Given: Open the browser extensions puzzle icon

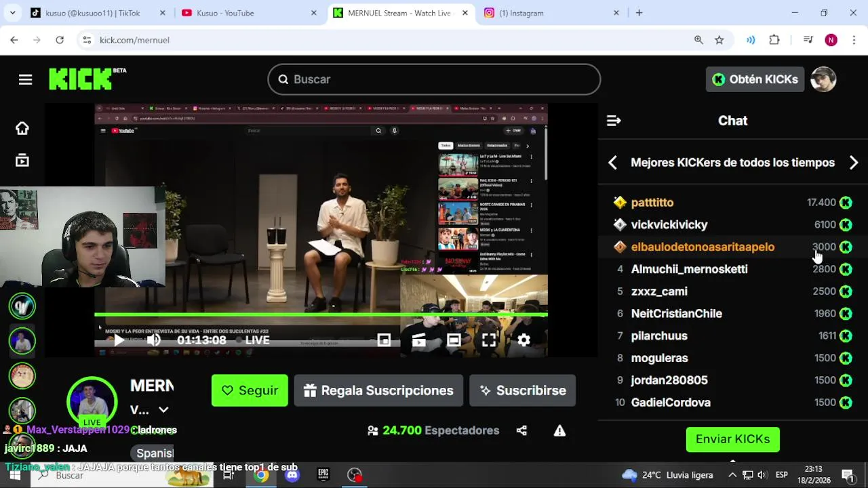Looking at the screenshot, I should [774, 40].
